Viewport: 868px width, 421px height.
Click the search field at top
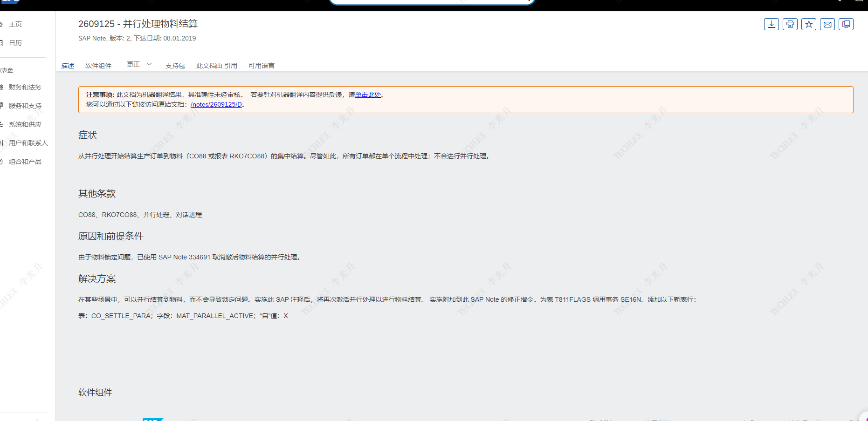(432, 2)
